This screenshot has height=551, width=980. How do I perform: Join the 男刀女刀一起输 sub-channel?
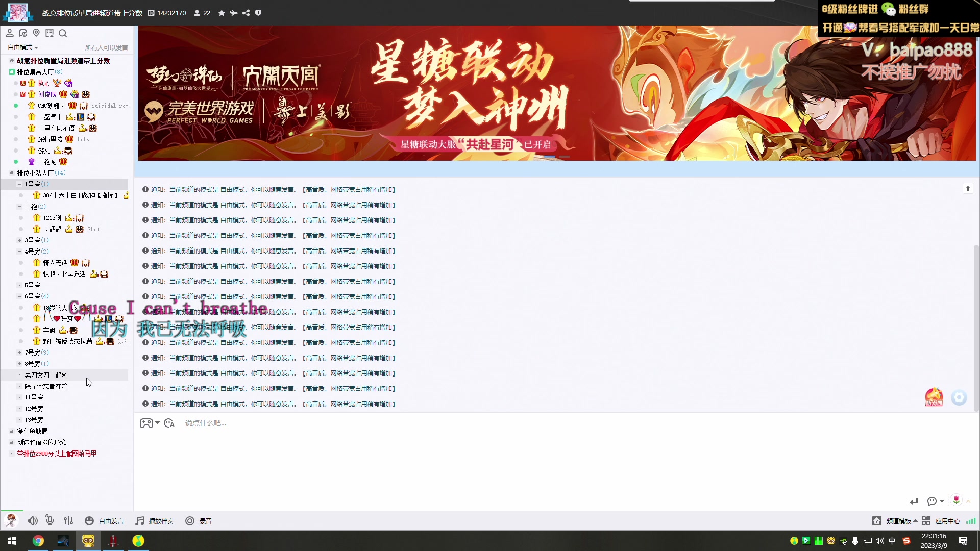(x=46, y=375)
